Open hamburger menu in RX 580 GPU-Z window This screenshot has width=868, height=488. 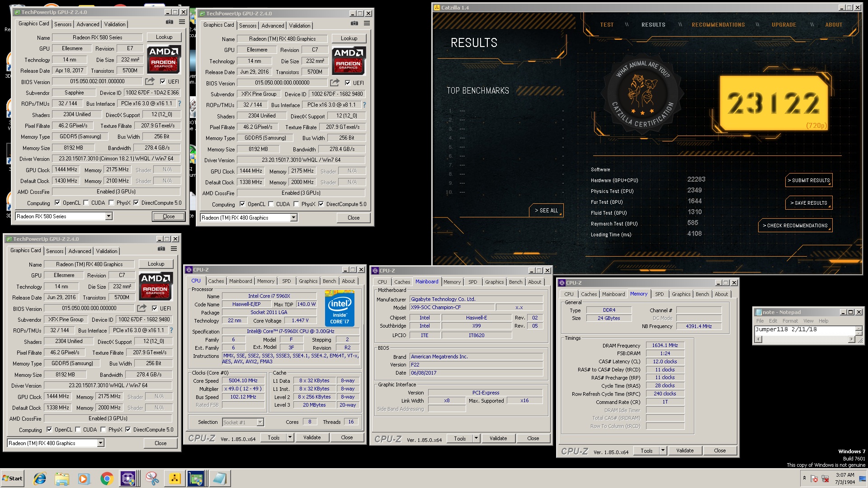tap(182, 22)
